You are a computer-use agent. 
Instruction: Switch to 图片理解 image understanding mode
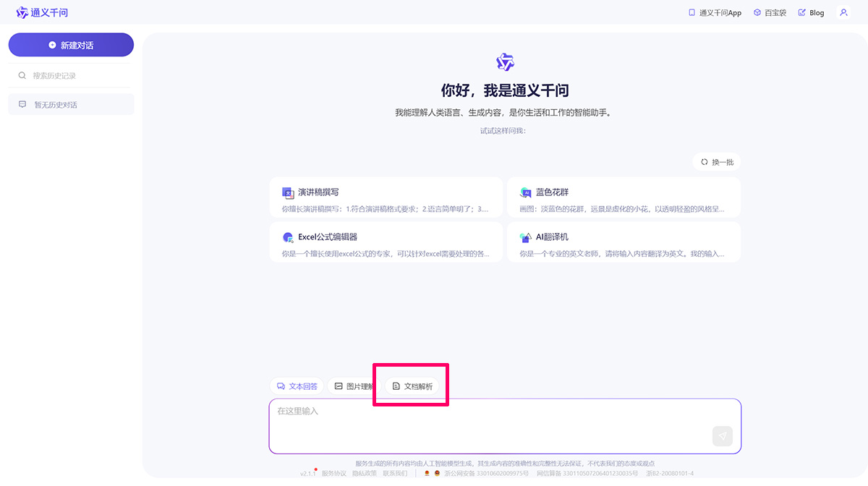point(353,386)
